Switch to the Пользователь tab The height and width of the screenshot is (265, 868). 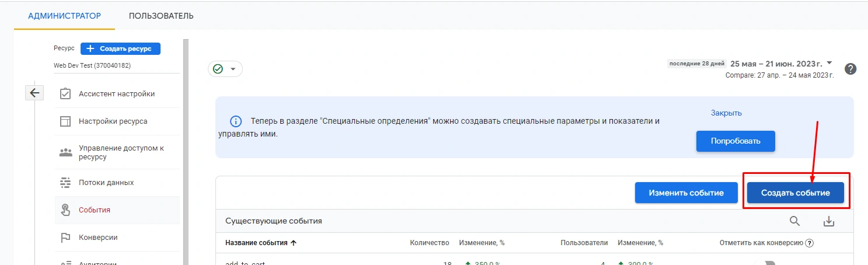coord(161,16)
